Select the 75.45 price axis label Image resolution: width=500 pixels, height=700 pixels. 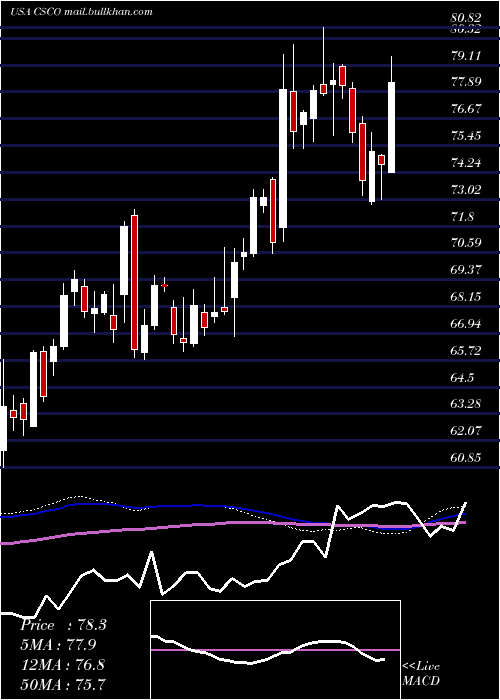coord(466,136)
